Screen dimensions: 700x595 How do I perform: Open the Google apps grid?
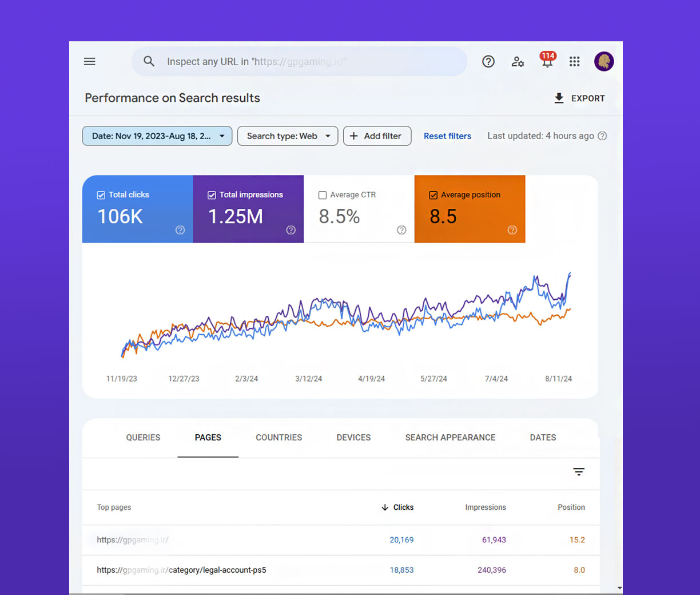pyautogui.click(x=574, y=61)
